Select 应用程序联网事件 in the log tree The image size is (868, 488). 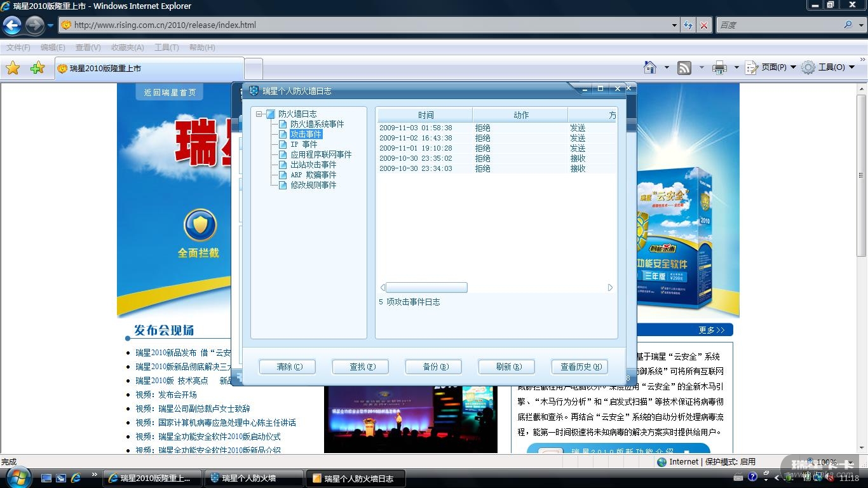coord(321,154)
